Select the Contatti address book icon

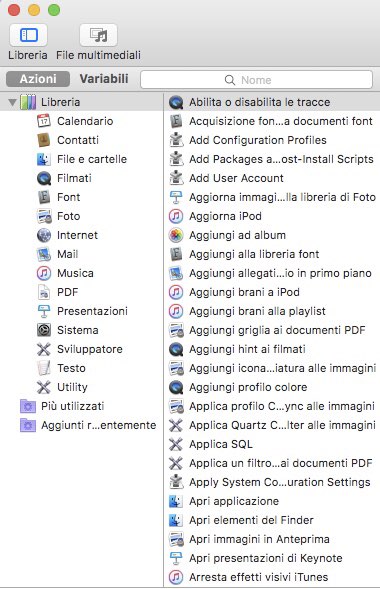(x=44, y=140)
